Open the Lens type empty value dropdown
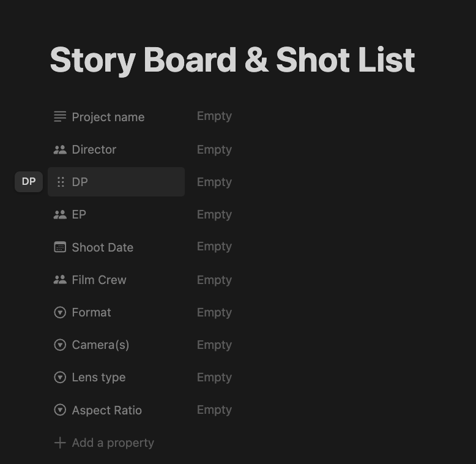The image size is (476, 464). pos(214,377)
